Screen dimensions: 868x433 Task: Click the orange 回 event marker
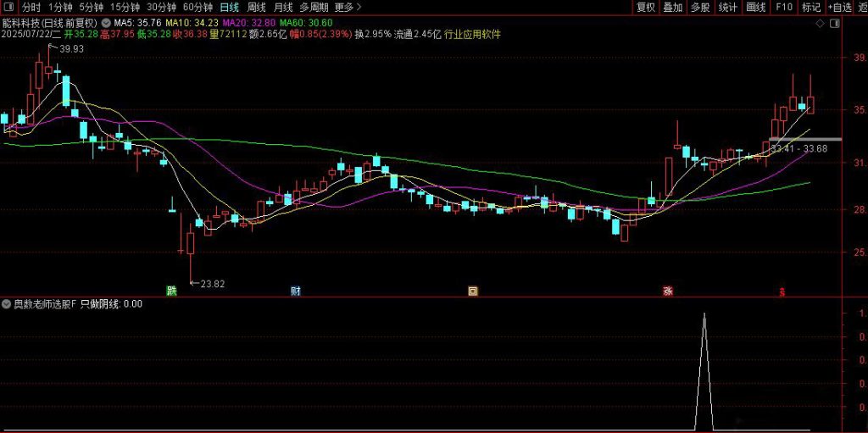[473, 291]
